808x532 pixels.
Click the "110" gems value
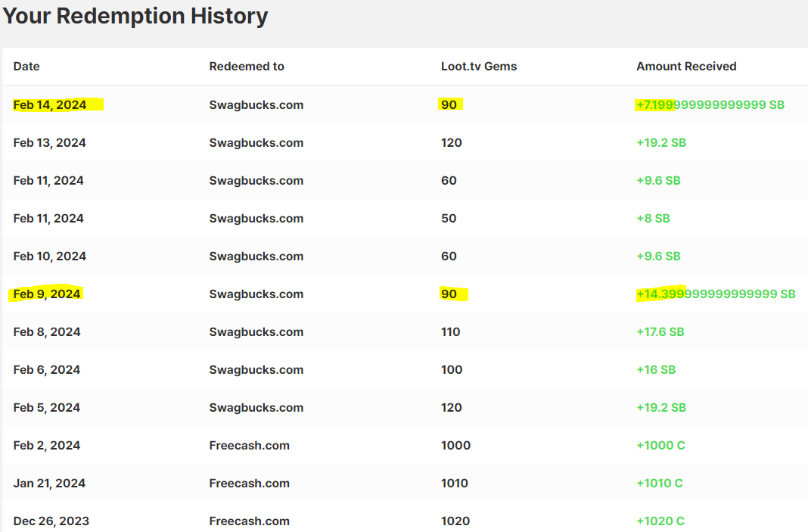point(450,332)
